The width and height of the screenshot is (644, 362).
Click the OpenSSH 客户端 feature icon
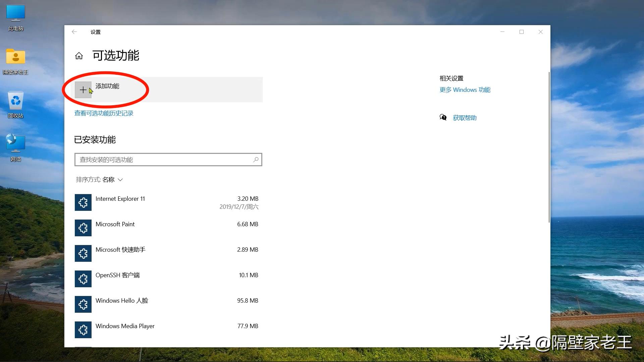[83, 279]
